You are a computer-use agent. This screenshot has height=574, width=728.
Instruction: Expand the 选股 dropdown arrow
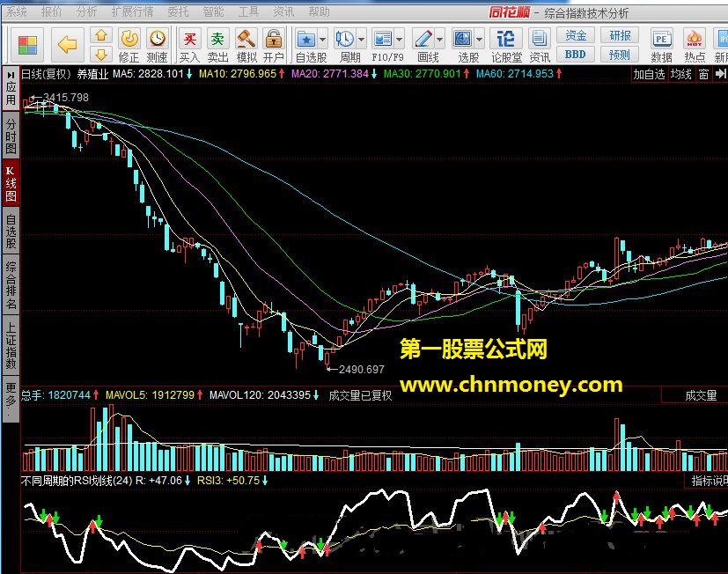click(479, 39)
